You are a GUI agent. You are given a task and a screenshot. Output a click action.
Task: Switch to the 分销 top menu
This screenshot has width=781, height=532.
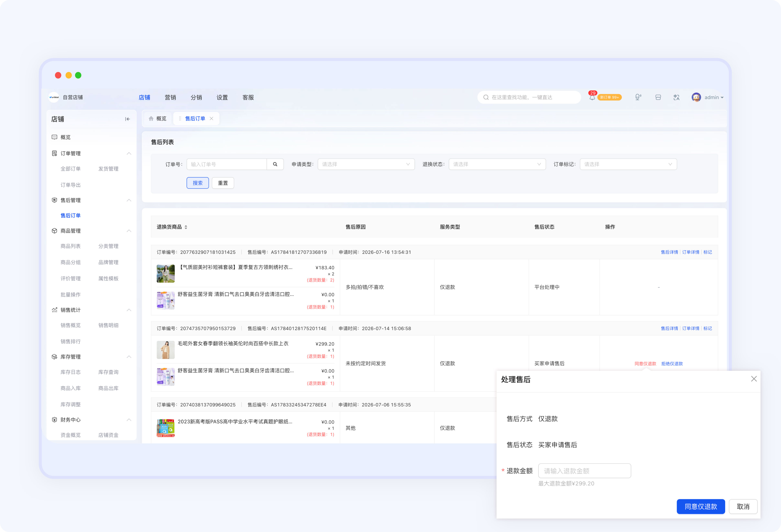(196, 97)
